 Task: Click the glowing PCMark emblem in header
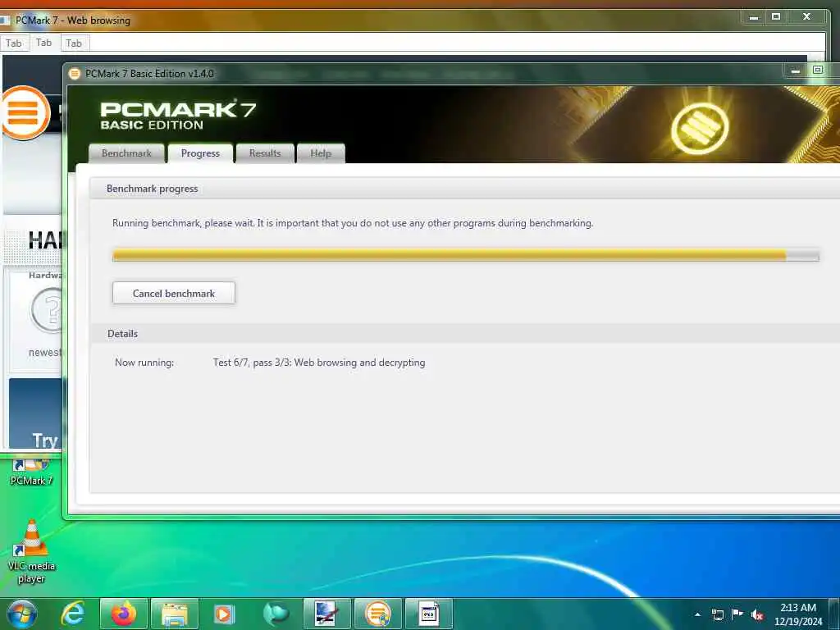(699, 129)
